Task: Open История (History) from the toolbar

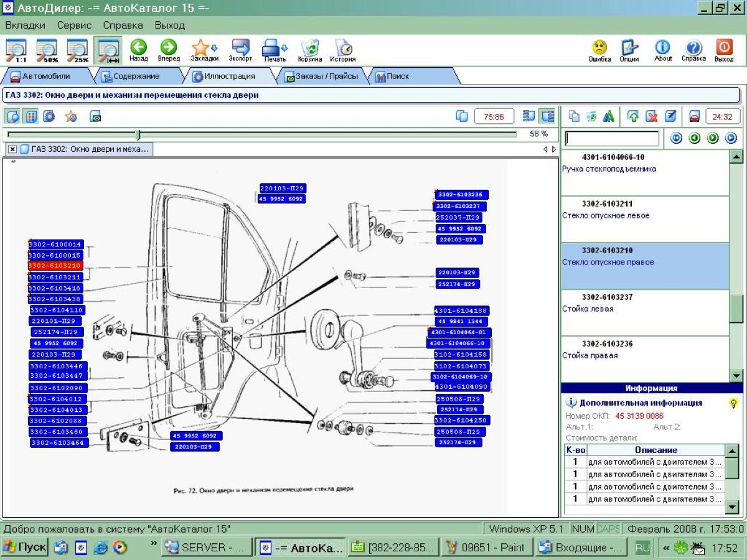Action: (x=342, y=49)
